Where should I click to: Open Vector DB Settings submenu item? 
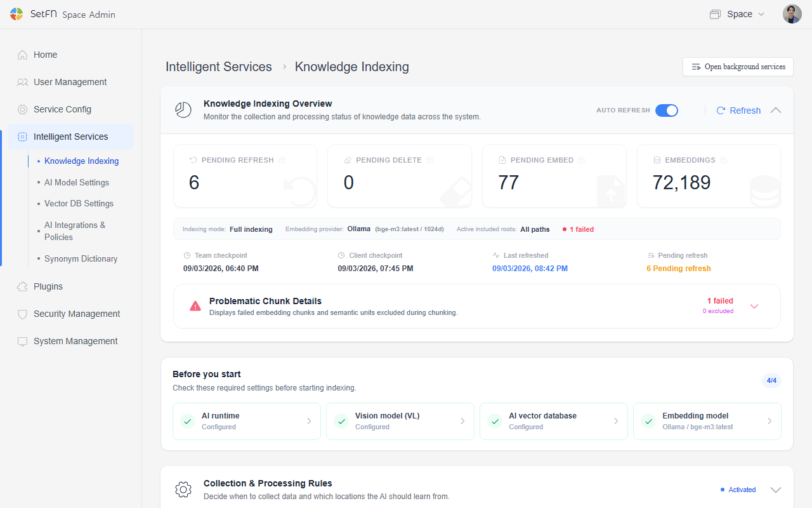coord(79,204)
